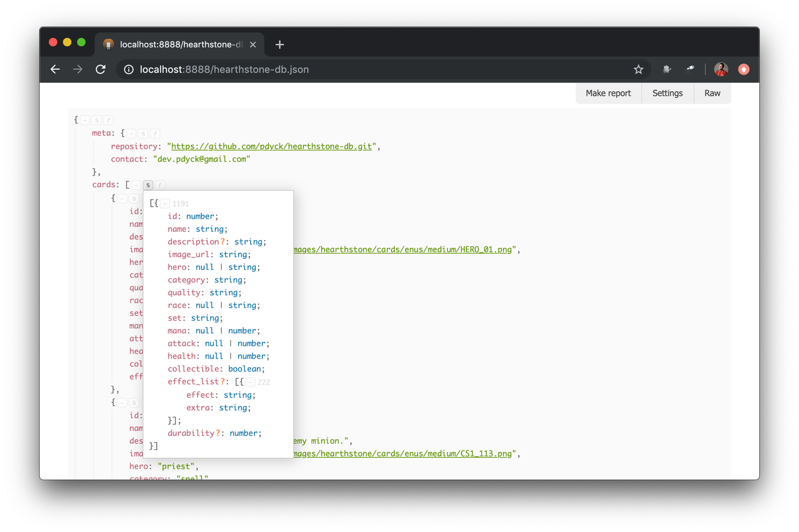Open the Chrome profile avatar
The image size is (799, 532).
721,69
